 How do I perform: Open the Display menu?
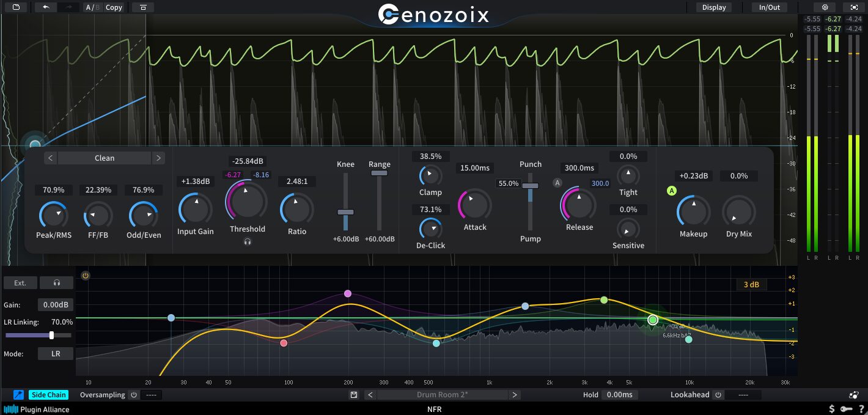pos(714,7)
